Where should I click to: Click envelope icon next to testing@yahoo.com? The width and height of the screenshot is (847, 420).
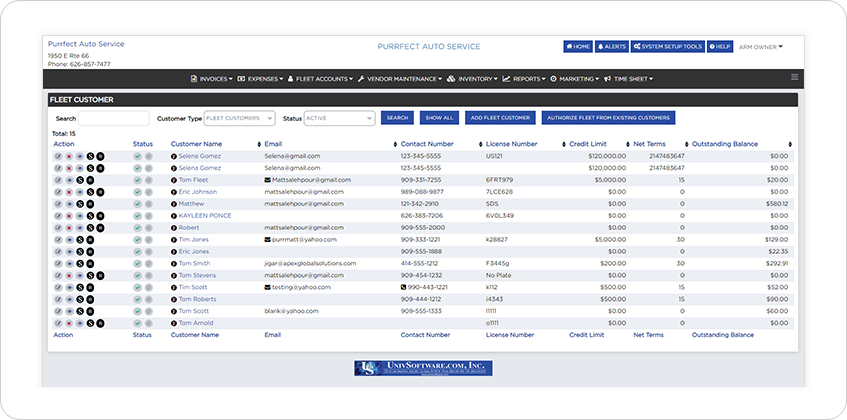[x=267, y=287]
